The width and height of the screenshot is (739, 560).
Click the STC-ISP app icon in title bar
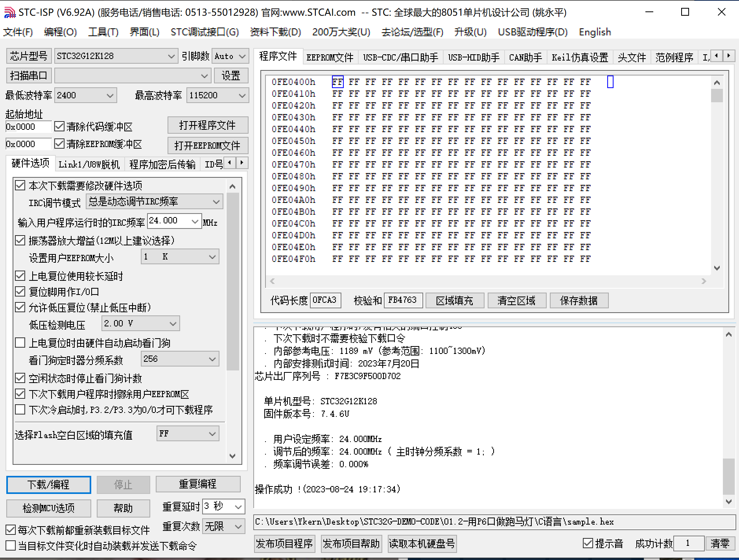coord(10,13)
